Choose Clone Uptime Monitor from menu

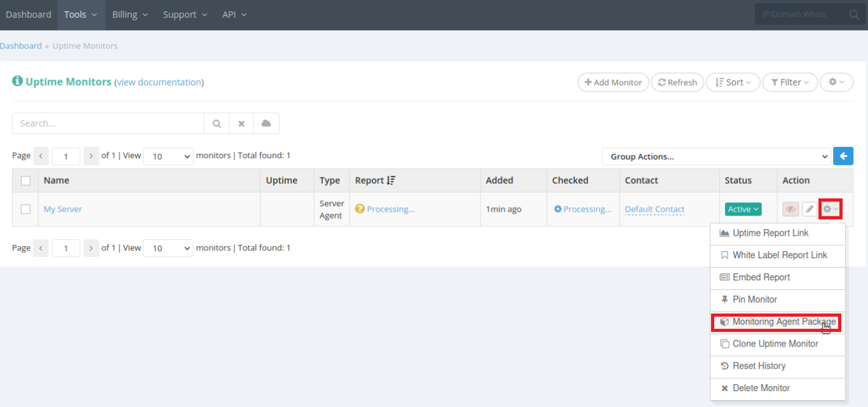(775, 344)
